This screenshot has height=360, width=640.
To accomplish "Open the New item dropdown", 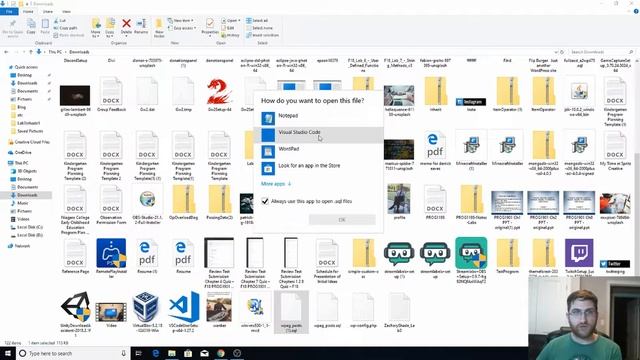I will (x=180, y=20).
